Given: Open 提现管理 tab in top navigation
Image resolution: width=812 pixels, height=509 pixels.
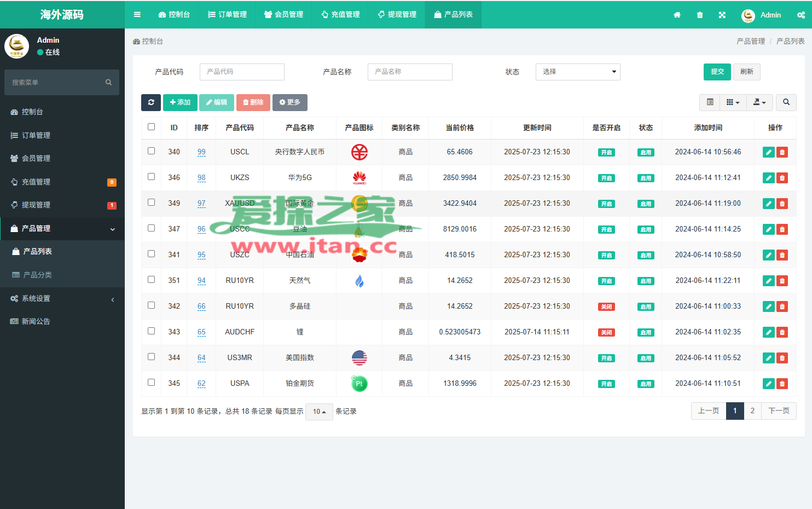Looking at the screenshot, I should coord(397,15).
